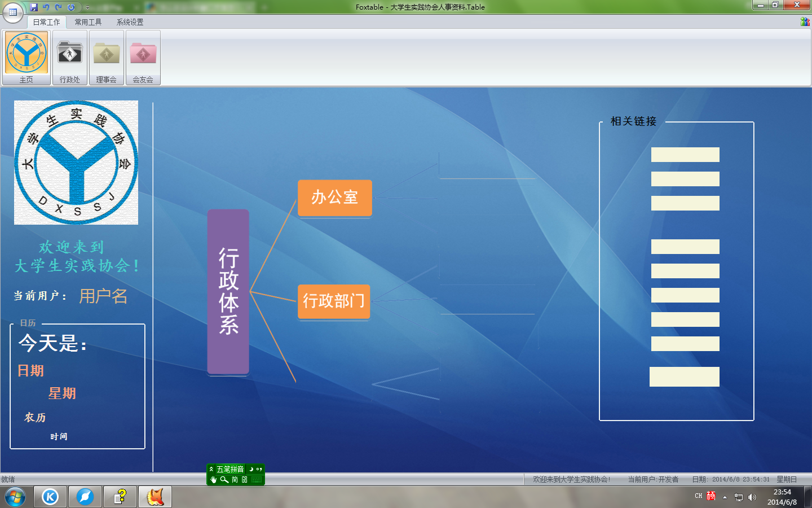Toggle the moon half/full-width IME button
The height and width of the screenshot is (508, 812).
251,469
